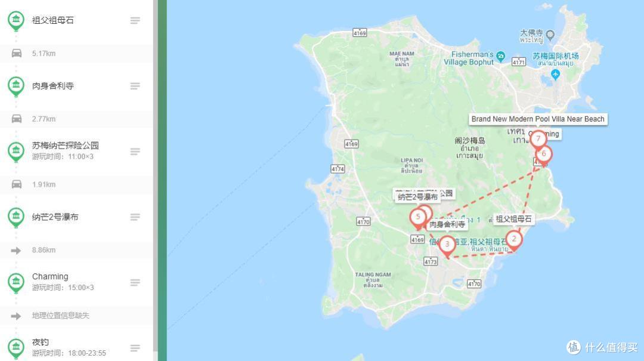644x361 pixels.
Task: Click the 2.77km driving distance row
Action: [x=76, y=119]
